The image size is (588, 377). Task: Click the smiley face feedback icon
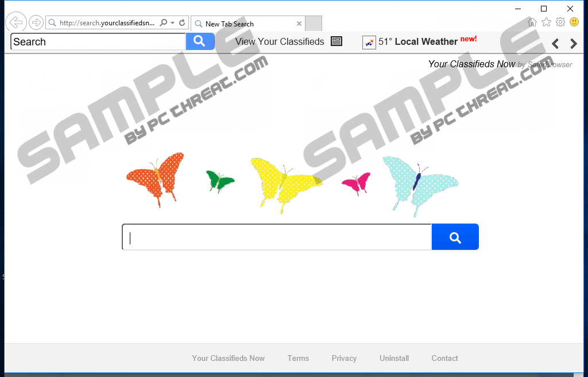[x=574, y=22]
